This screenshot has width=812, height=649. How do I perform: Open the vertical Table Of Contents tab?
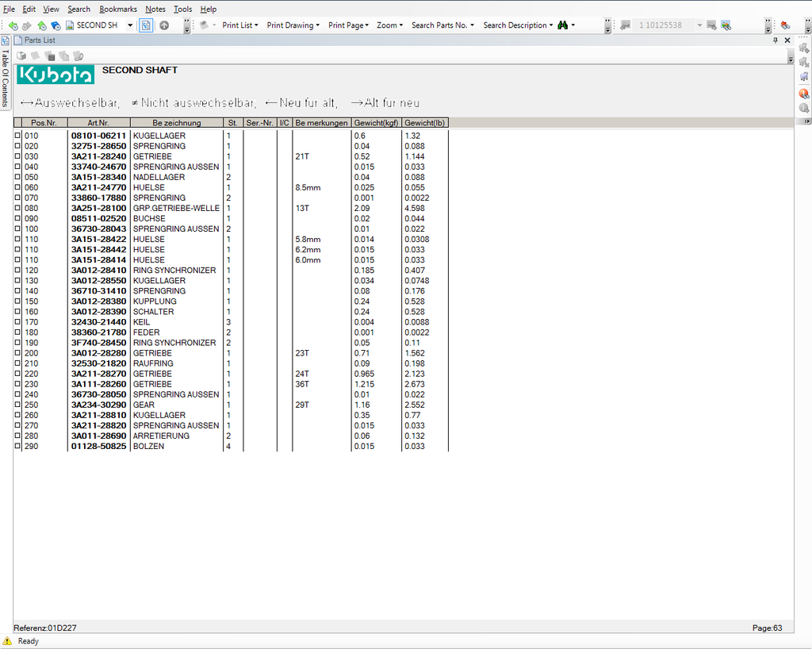point(5,79)
